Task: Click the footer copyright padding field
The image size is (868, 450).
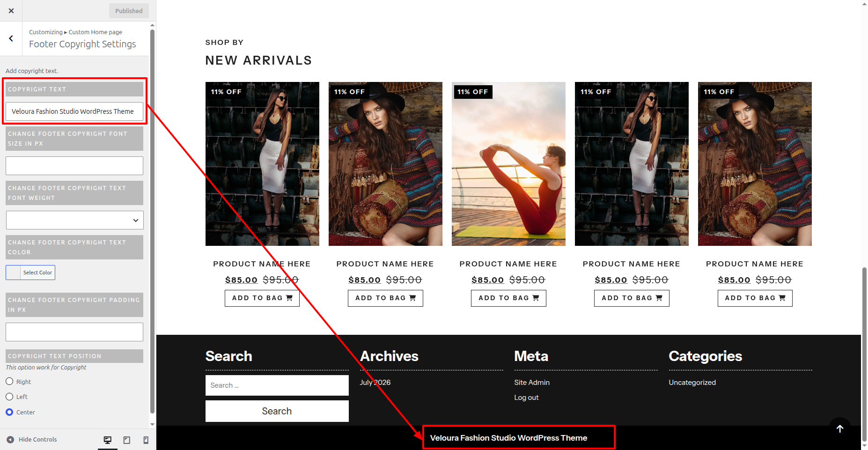Action: tap(74, 332)
